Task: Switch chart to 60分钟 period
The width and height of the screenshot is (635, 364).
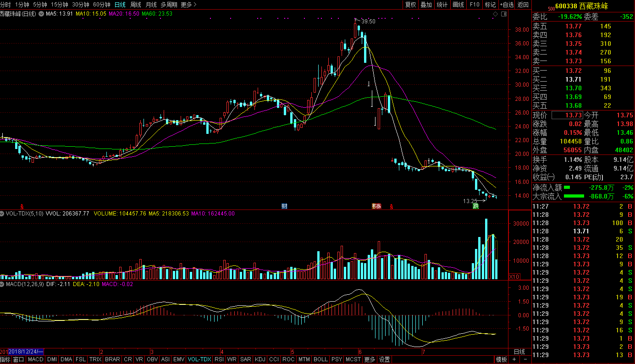Action: click(x=101, y=5)
